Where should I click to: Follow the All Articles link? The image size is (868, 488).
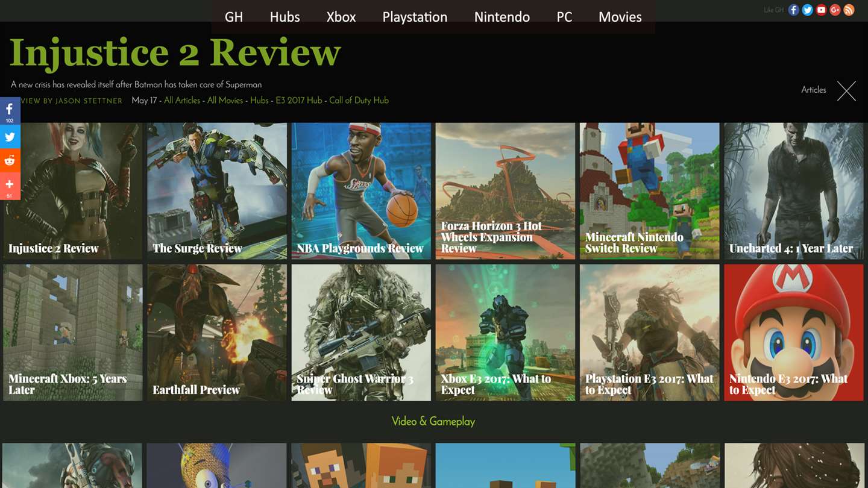point(182,101)
